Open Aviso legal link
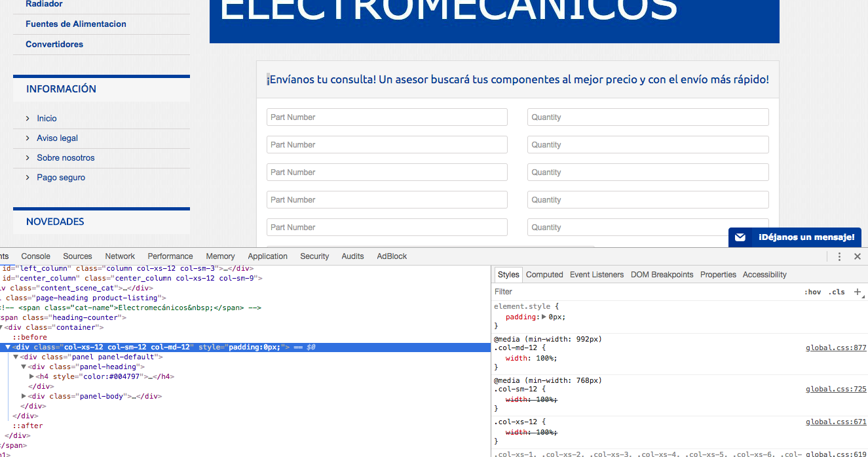Screen dimensions: 868x457 click(58, 138)
